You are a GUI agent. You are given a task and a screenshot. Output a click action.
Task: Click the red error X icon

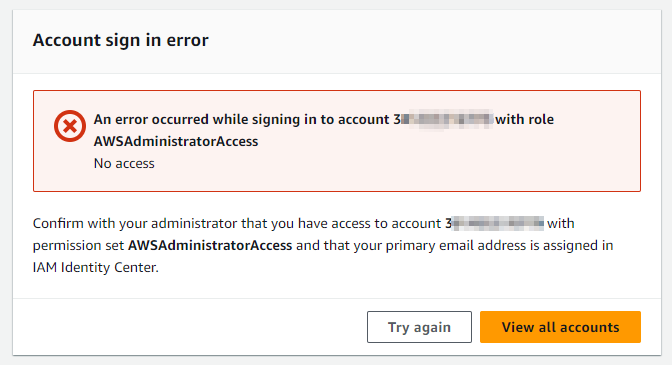[x=70, y=126]
